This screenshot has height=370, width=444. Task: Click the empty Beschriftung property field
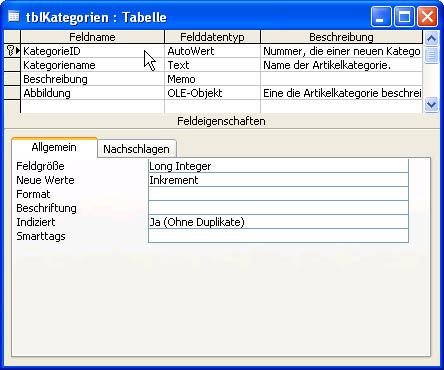[278, 208]
